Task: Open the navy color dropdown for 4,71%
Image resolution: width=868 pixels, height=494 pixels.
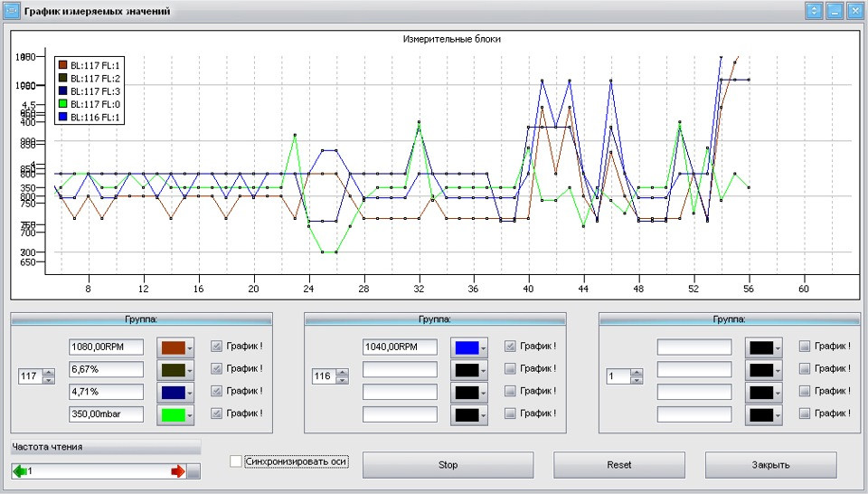Action: pos(175,393)
